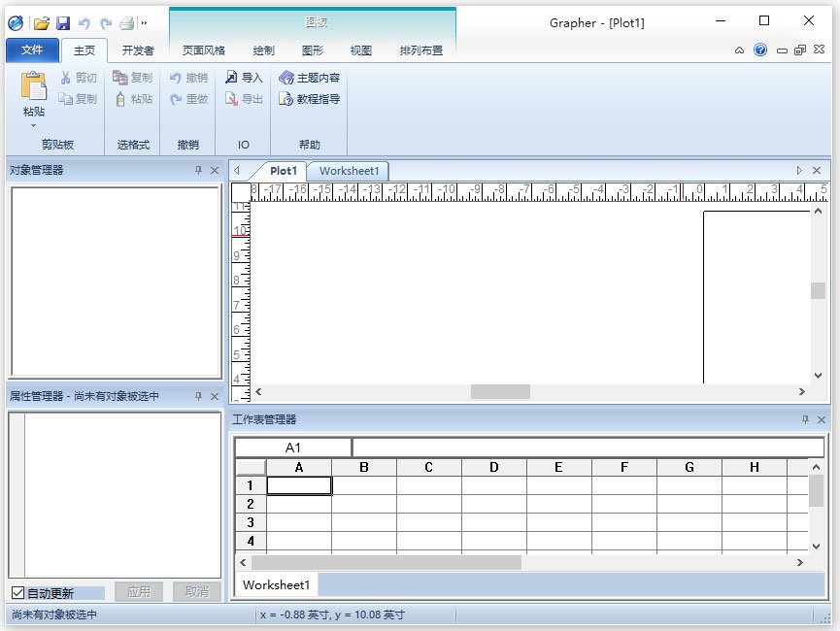Click the redo arrow in the quick access toolbar
This screenshot has width=840, height=631.
pyautogui.click(x=106, y=23)
